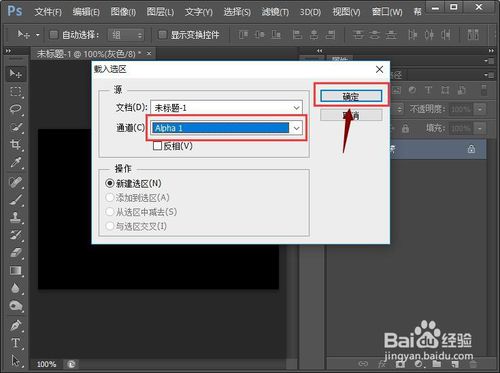Click Distribute horizontal centers icon
The image size is (500, 373).
coord(429,35)
